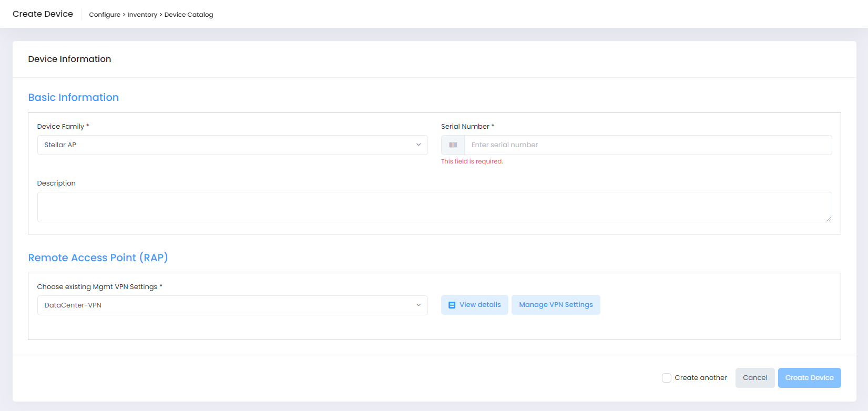Submit with the Create Device button
Viewport: 868px width, 411px height.
pos(809,378)
